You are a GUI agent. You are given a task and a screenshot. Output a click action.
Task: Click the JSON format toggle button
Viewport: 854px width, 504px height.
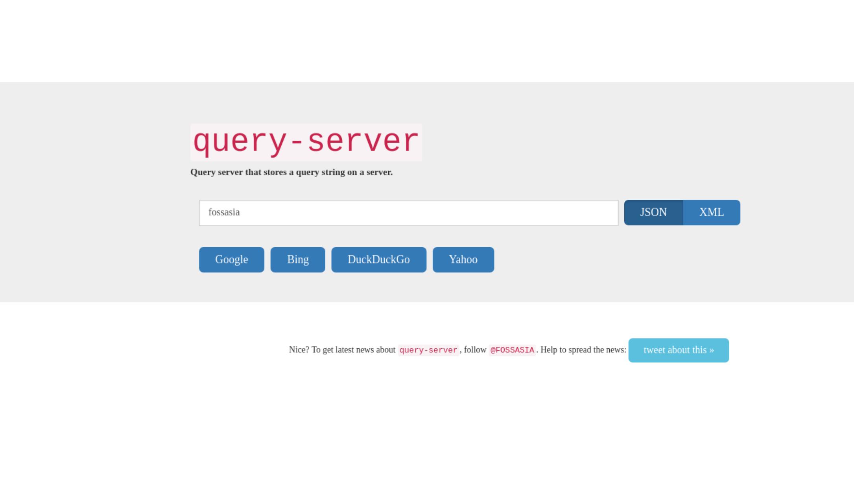653,212
